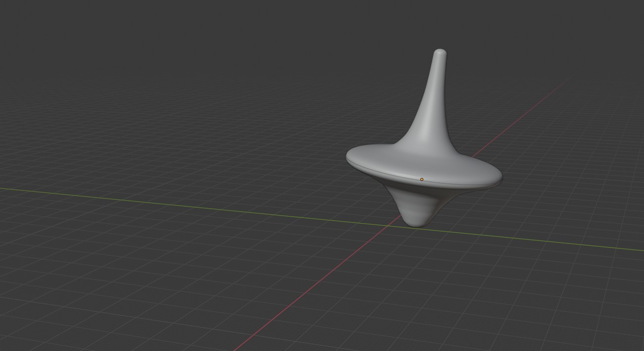The height and width of the screenshot is (351, 644).
Task: Click the orange origin point on the top
Action: pyautogui.click(x=422, y=179)
